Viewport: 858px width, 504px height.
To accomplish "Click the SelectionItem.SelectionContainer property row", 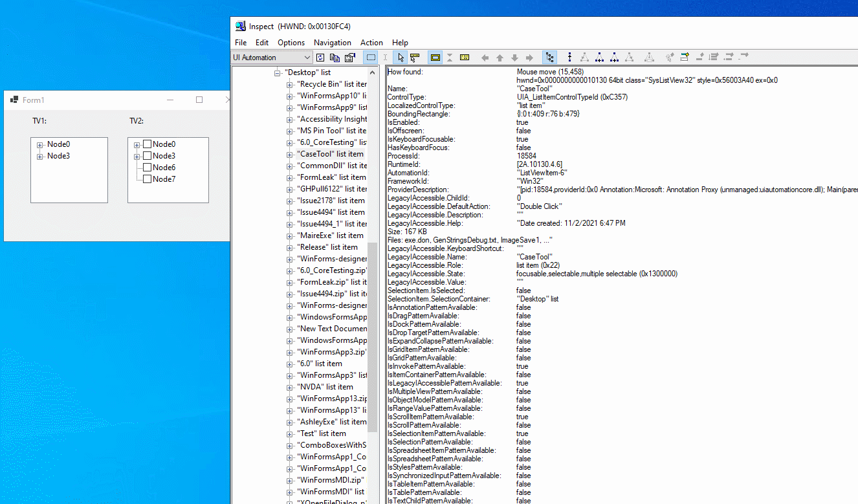I will (473, 299).
